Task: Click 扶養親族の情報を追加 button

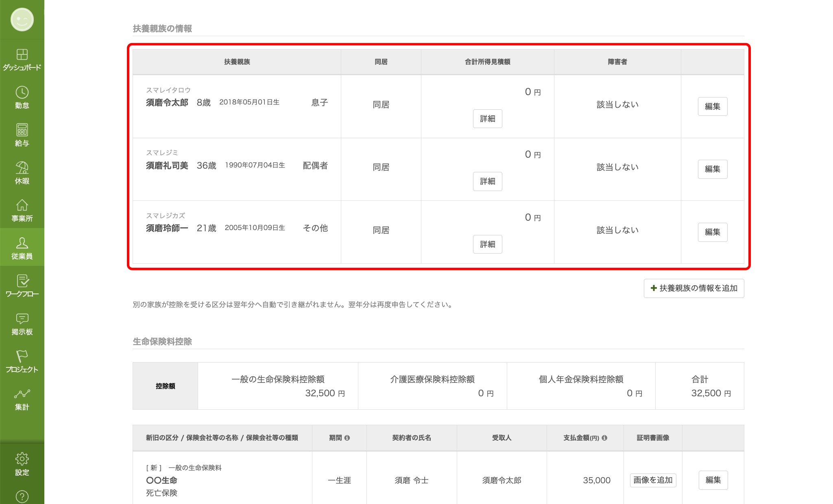Action: [x=693, y=288]
